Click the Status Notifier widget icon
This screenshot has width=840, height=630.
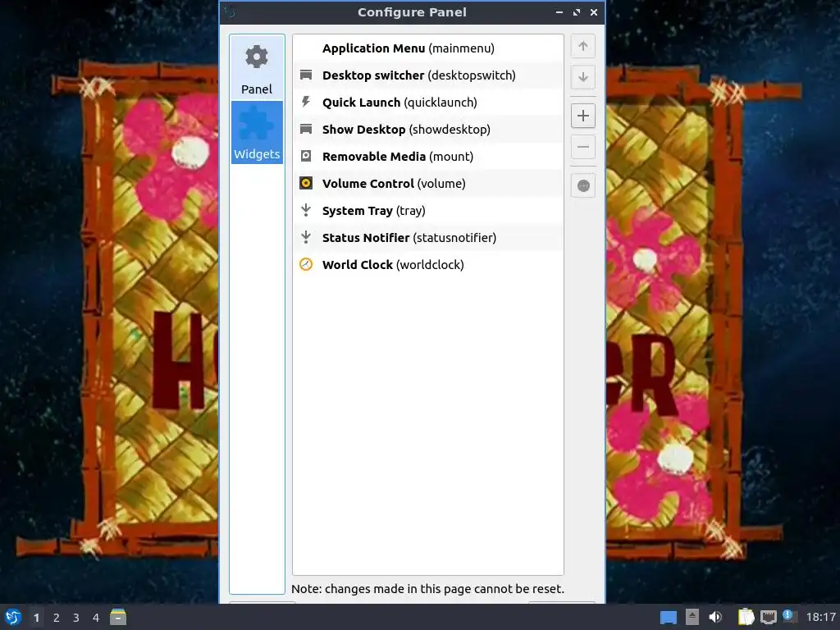pos(306,237)
